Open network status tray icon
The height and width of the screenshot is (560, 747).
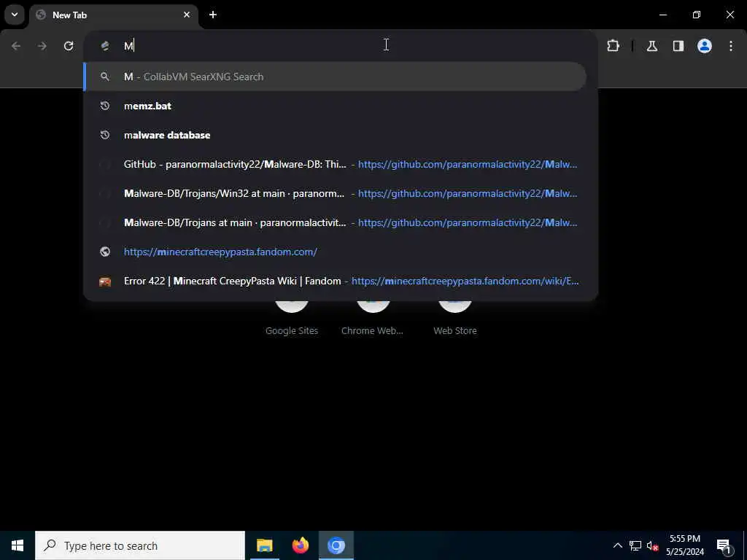coord(635,545)
